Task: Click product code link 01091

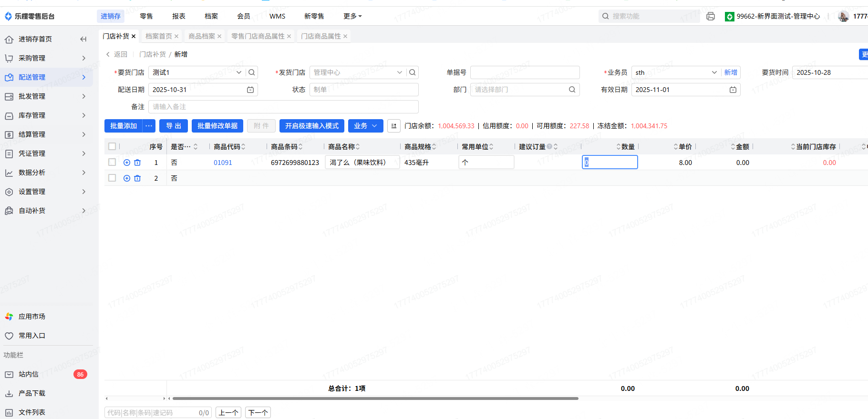Action: click(223, 163)
